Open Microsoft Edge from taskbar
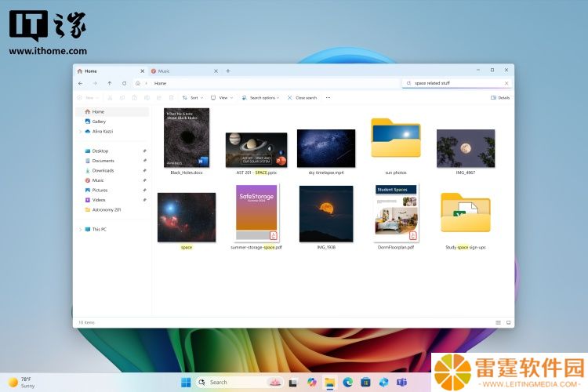The image size is (588, 392). (x=347, y=383)
